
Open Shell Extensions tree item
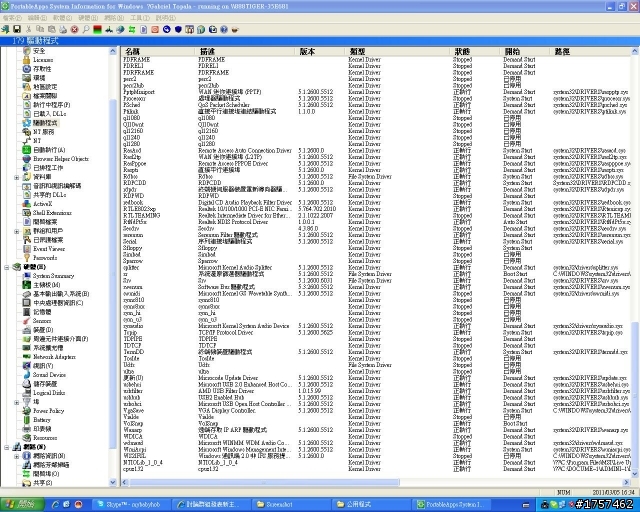click(52, 213)
